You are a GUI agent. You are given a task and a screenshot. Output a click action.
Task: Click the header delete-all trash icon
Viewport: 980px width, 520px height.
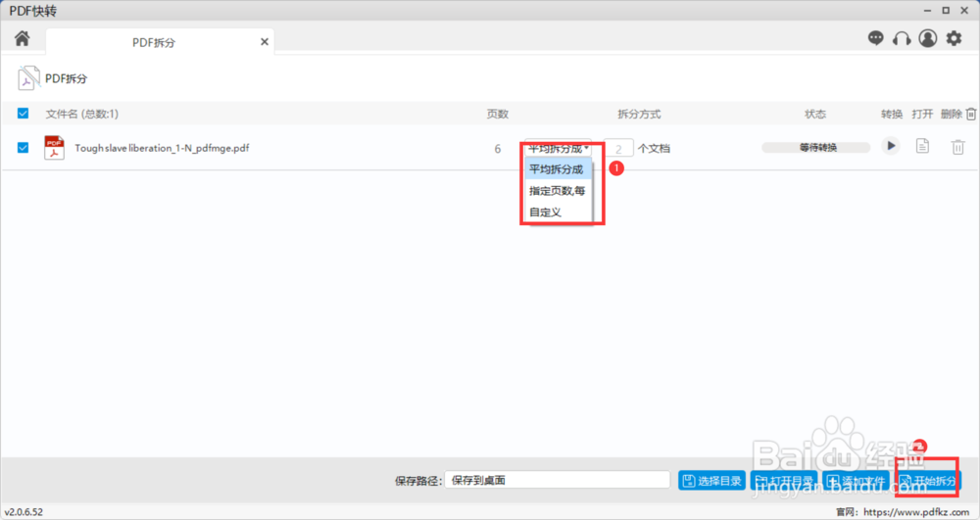coord(970,114)
